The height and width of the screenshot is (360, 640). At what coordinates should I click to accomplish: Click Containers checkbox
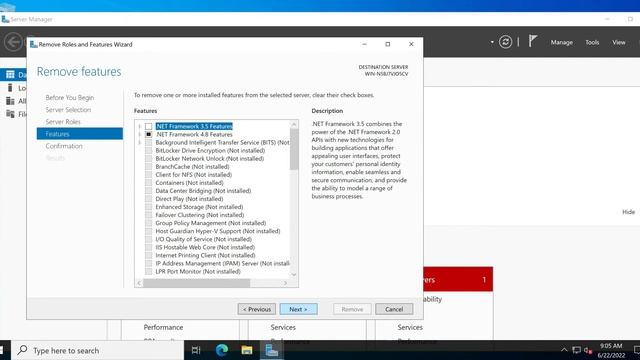[x=149, y=183]
